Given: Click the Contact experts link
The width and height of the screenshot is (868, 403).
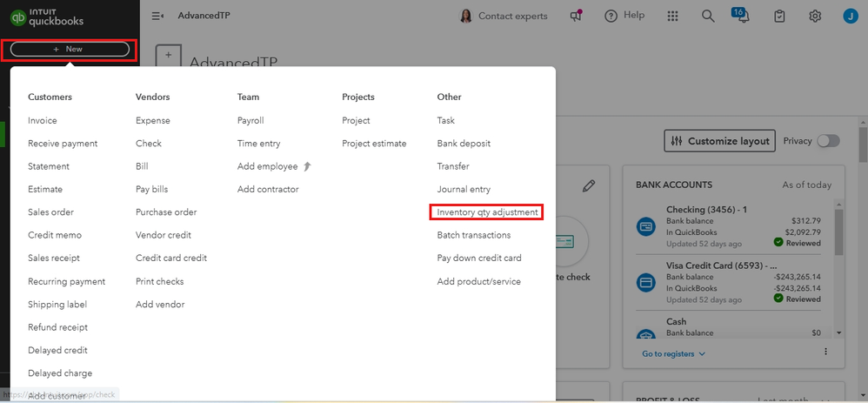Looking at the screenshot, I should [504, 16].
